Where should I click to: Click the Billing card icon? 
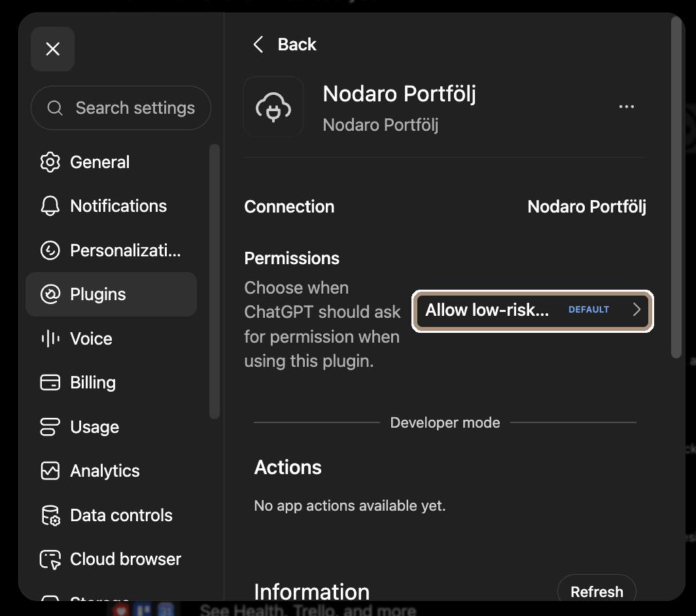pyautogui.click(x=50, y=383)
